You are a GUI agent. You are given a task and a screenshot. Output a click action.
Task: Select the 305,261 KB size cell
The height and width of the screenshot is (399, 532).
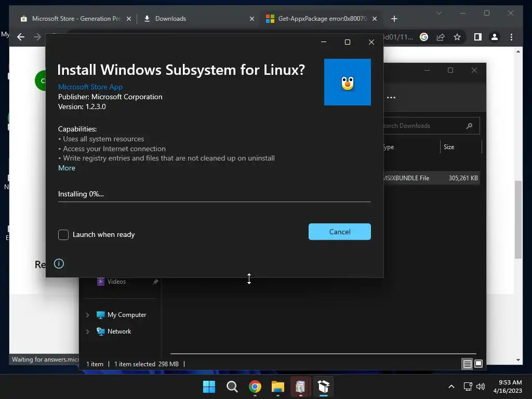(x=463, y=178)
